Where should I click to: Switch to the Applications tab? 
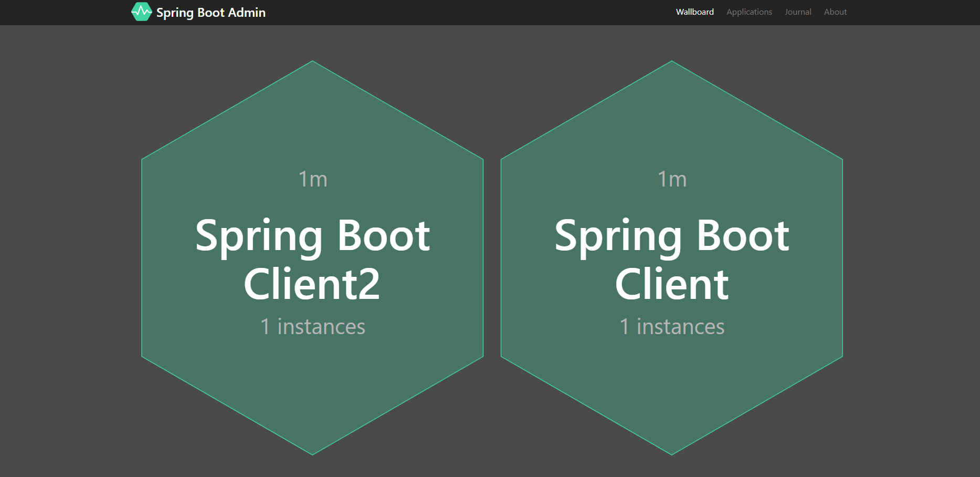tap(749, 12)
